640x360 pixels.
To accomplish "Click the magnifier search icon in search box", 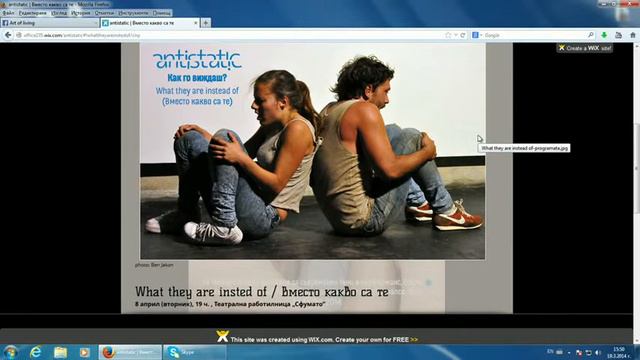I will tap(591, 36).
